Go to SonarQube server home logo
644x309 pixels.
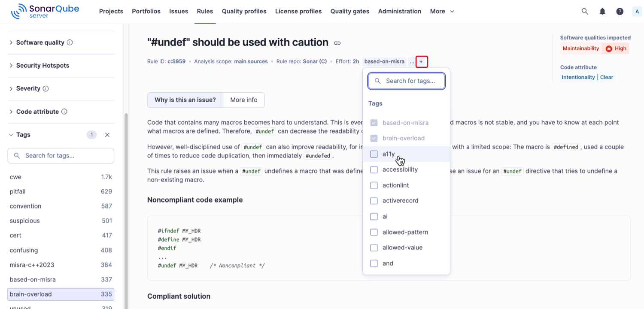[x=45, y=11]
